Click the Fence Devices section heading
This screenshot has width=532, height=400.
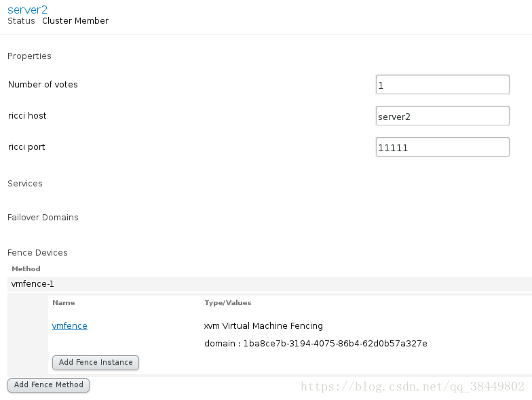(38, 252)
